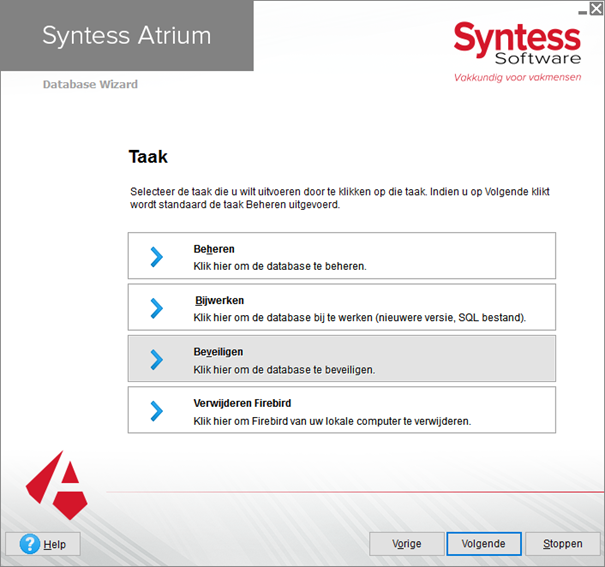Continue with the Volgende button
Image resolution: width=605 pixels, height=567 pixels.
pyautogui.click(x=484, y=544)
